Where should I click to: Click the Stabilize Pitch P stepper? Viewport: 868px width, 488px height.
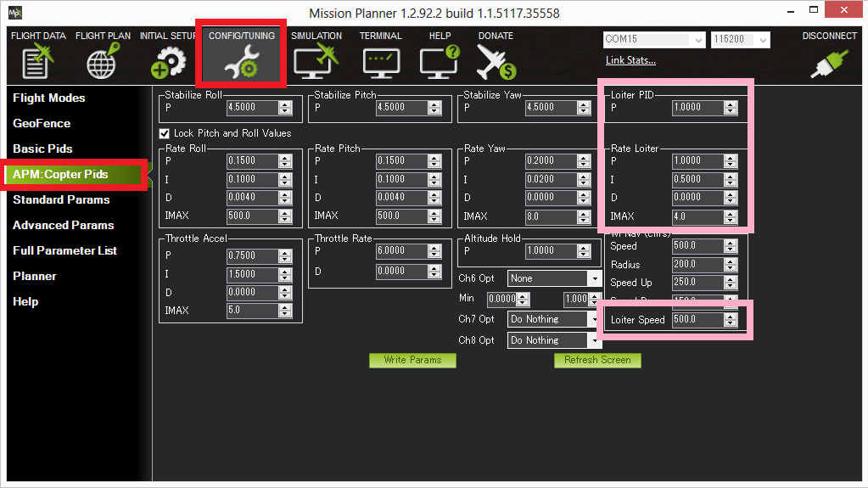434,108
